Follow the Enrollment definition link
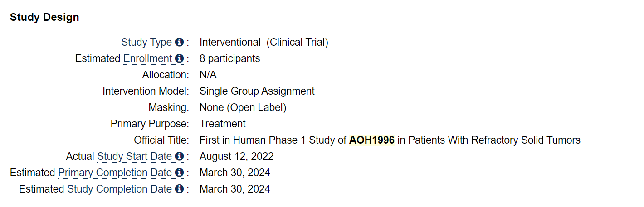This screenshot has width=644, height=207. tap(148, 59)
